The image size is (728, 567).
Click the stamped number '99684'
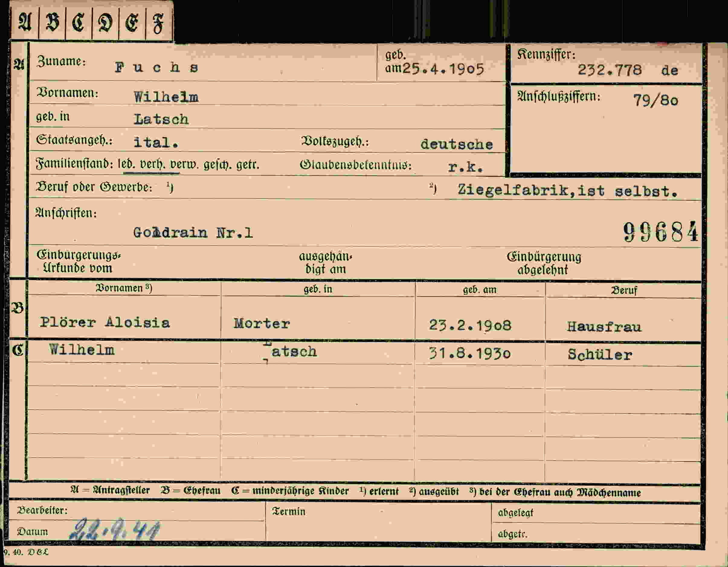coord(660,232)
